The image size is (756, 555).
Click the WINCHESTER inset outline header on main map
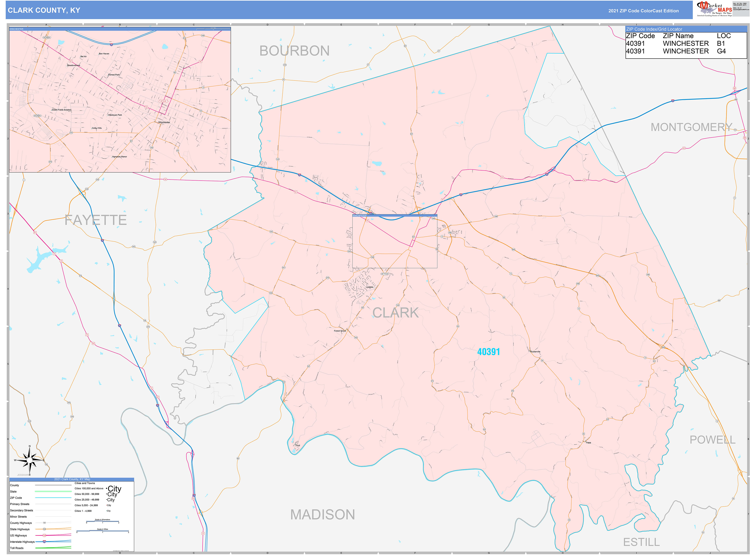[395, 215]
